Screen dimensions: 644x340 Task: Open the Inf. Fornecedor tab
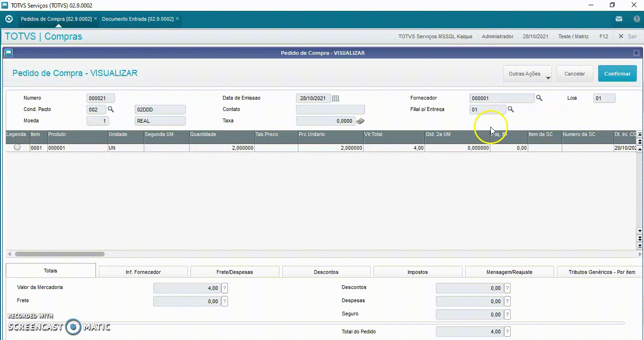pyautogui.click(x=143, y=272)
